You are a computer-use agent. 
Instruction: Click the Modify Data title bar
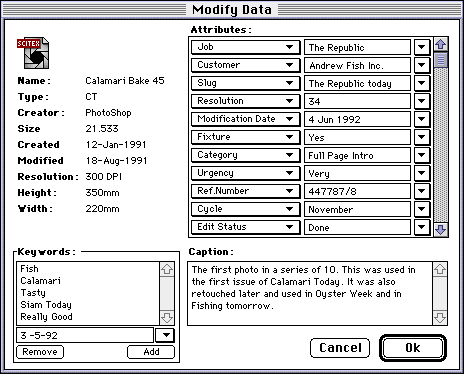click(x=232, y=9)
